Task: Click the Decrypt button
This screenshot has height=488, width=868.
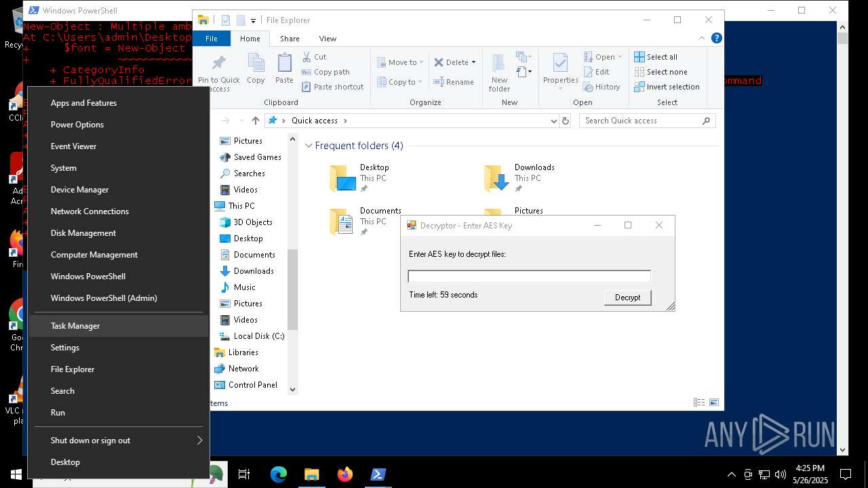Action: coord(627,298)
